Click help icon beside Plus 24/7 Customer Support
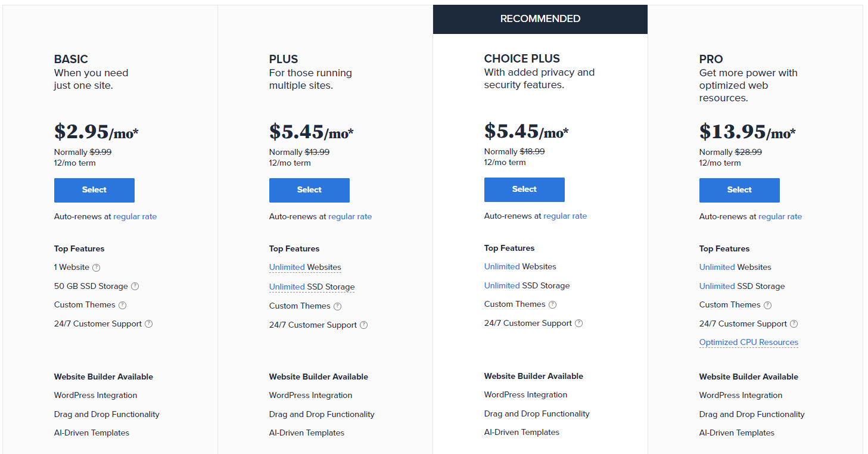Image resolution: width=868 pixels, height=454 pixels. point(364,325)
